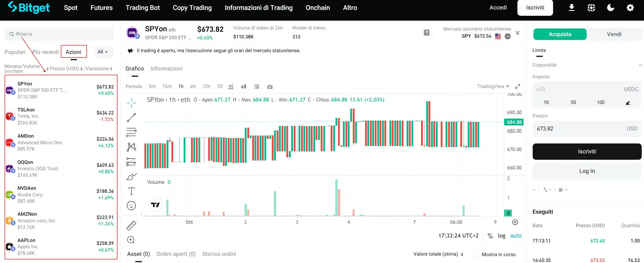This screenshot has width=644, height=263.
Task: Select the text annotation tool
Action: click(131, 191)
